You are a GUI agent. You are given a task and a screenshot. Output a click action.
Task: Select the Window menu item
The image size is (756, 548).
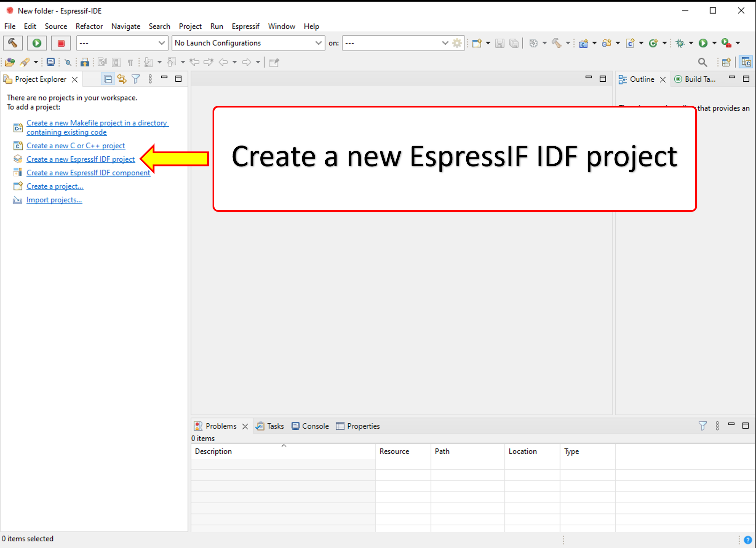[x=282, y=26]
